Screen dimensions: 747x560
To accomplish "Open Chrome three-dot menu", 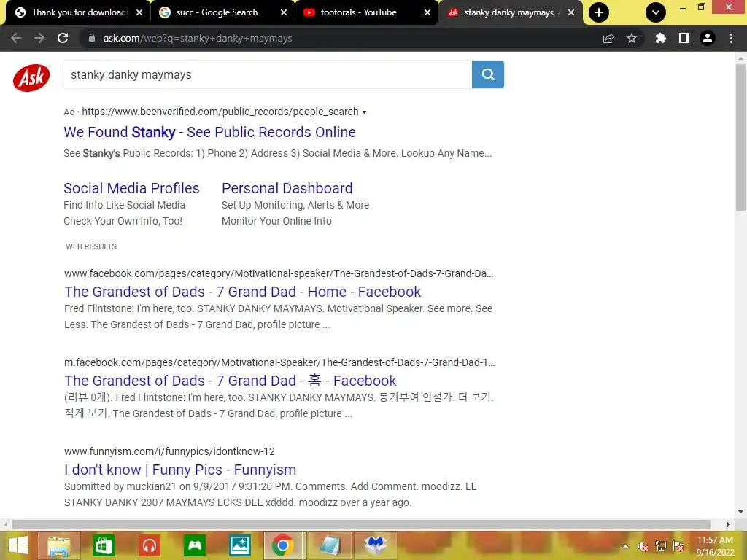I will 731,38.
